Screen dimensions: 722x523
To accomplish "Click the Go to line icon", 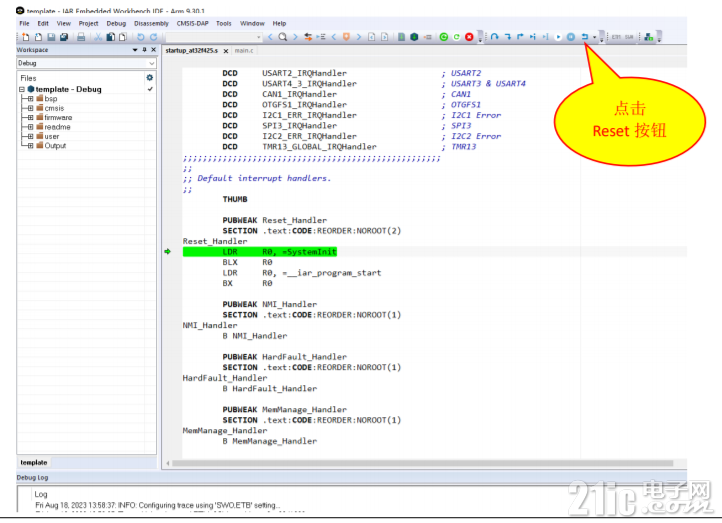I will (321, 37).
